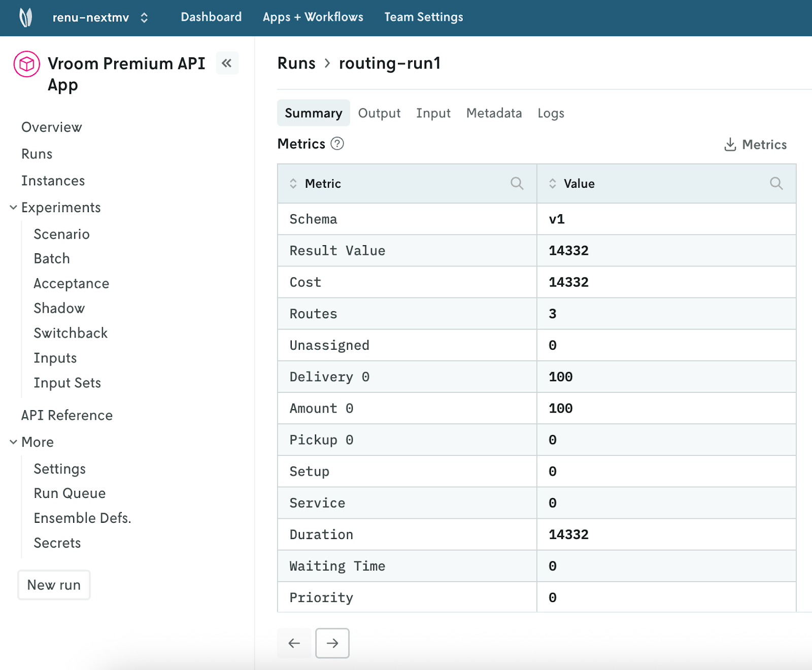Viewport: 812px width, 670px height.
Task: Click the v1 value in Schema row
Action: click(557, 219)
